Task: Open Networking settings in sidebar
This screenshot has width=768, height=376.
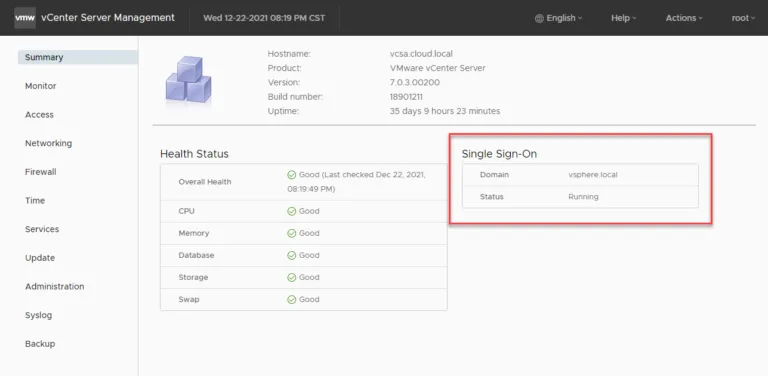Action: click(x=48, y=143)
